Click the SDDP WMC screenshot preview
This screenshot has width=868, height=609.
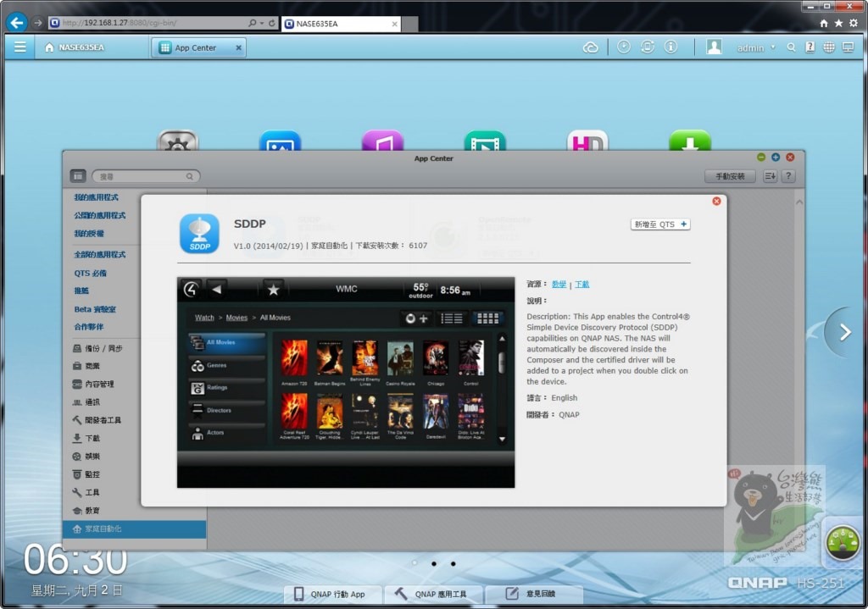pyautogui.click(x=346, y=382)
